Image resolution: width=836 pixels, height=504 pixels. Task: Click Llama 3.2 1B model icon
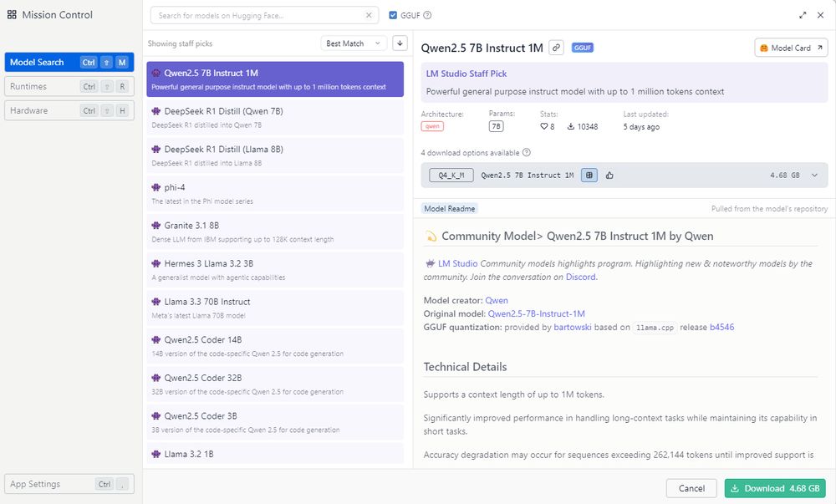click(x=156, y=454)
